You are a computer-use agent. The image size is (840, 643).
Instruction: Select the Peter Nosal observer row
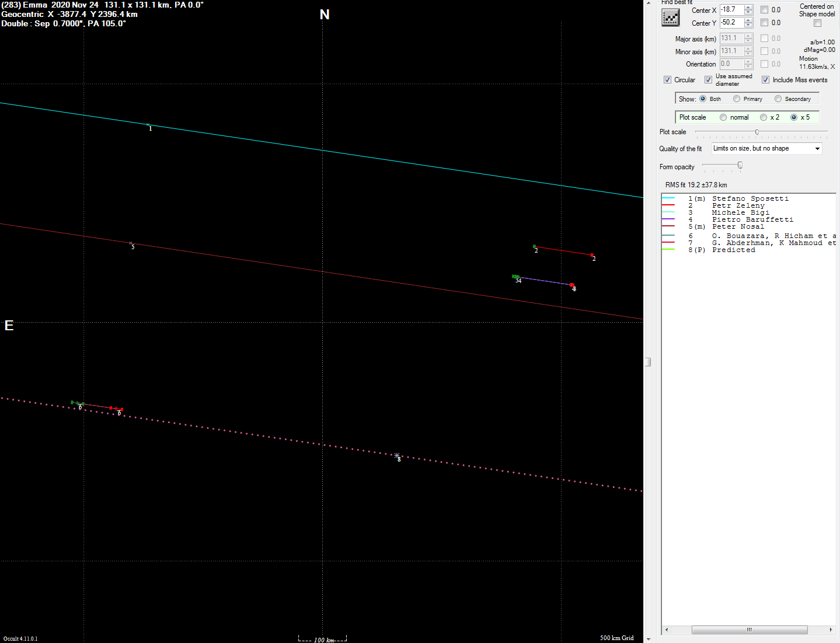pos(749,226)
